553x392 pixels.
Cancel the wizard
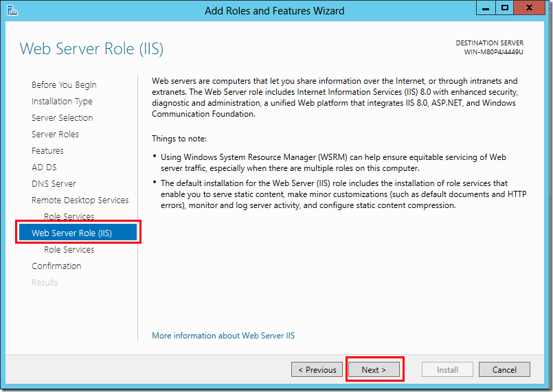[504, 369]
